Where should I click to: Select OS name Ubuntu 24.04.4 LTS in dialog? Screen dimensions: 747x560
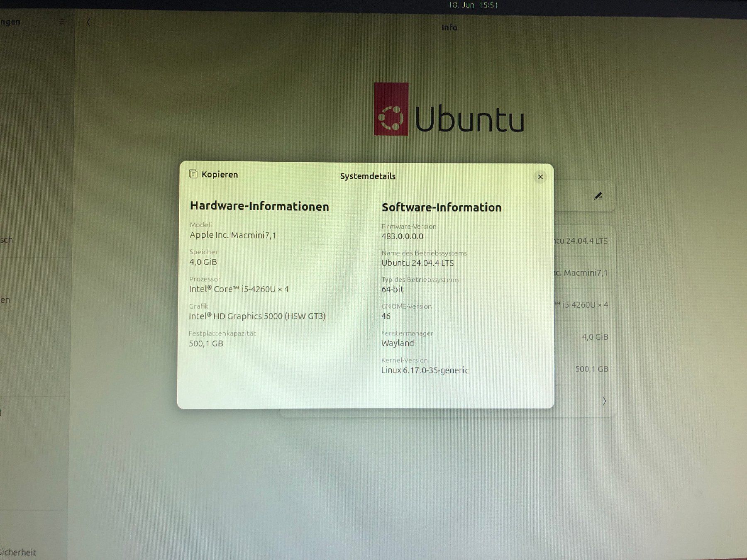point(417,263)
